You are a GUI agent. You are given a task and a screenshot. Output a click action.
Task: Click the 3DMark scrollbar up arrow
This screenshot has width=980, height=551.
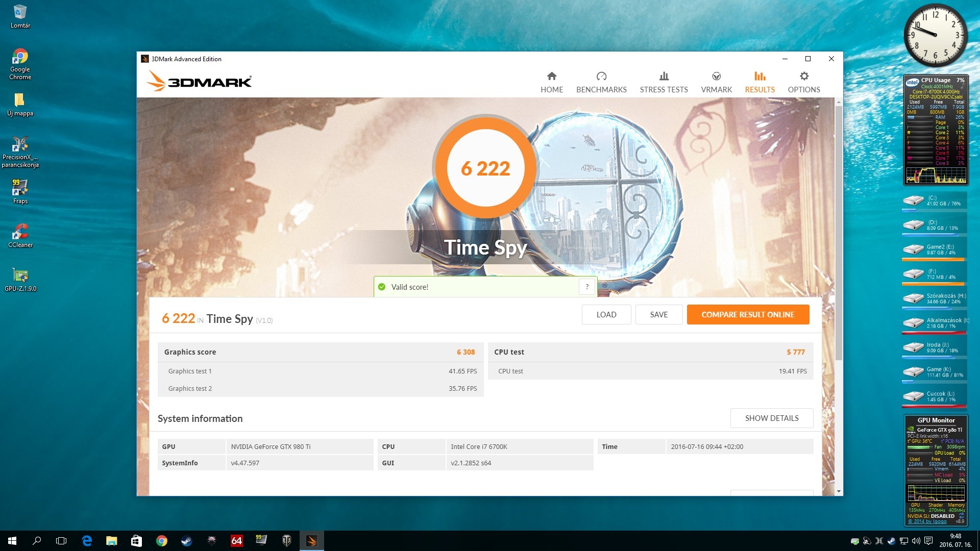(x=839, y=102)
